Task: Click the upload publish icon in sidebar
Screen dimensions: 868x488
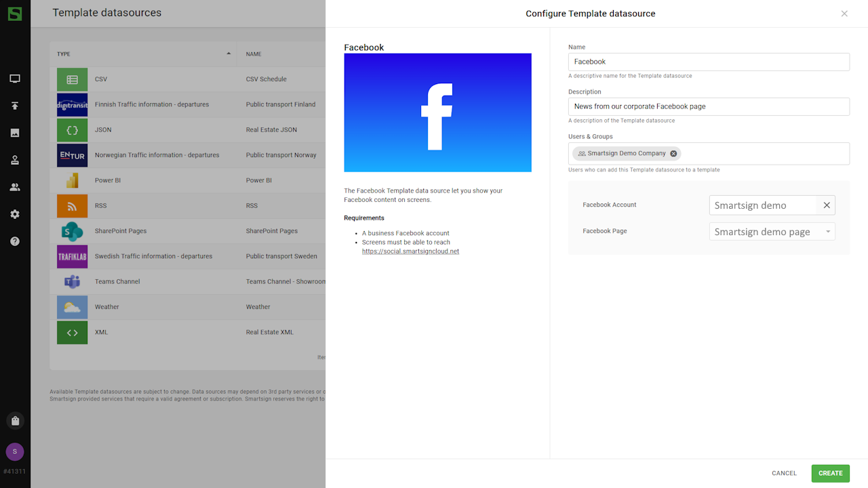Action: 15,106
